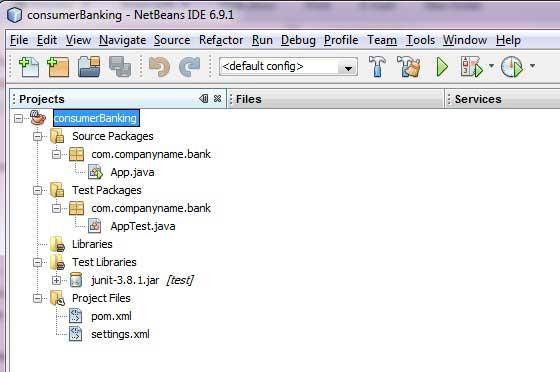Build the project with the hammer icon
Screen dimensions: 560x372
(377, 66)
